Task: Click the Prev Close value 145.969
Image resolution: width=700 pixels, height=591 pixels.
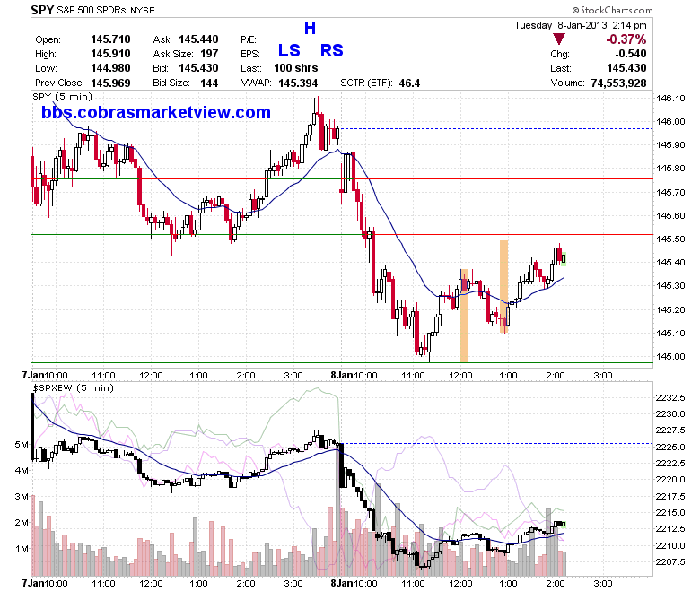Action: point(110,83)
